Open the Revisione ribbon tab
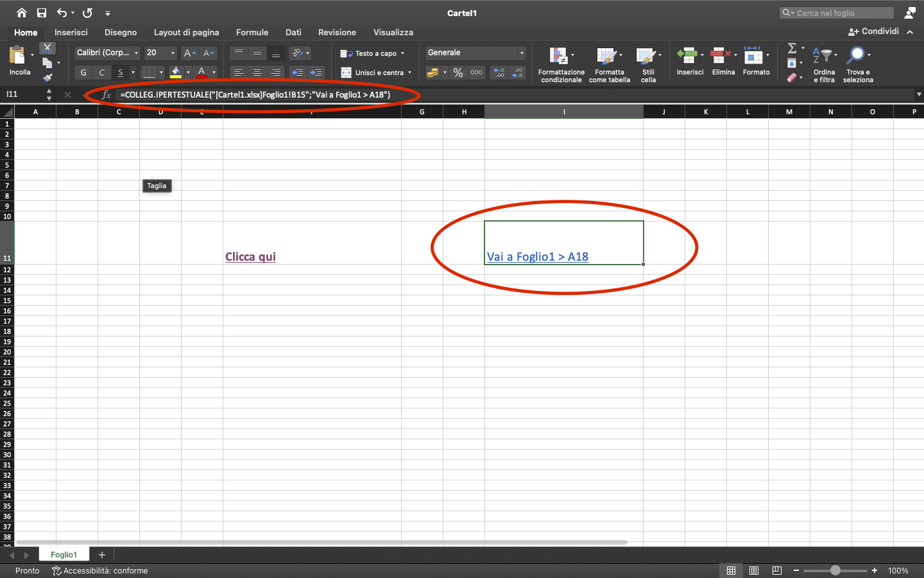 (x=336, y=32)
